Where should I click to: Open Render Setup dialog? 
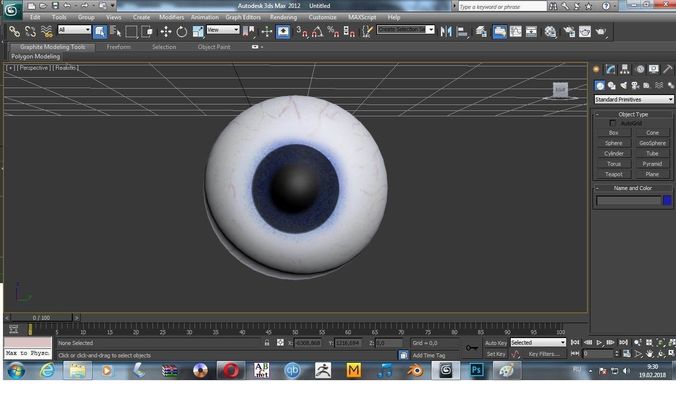(569, 31)
